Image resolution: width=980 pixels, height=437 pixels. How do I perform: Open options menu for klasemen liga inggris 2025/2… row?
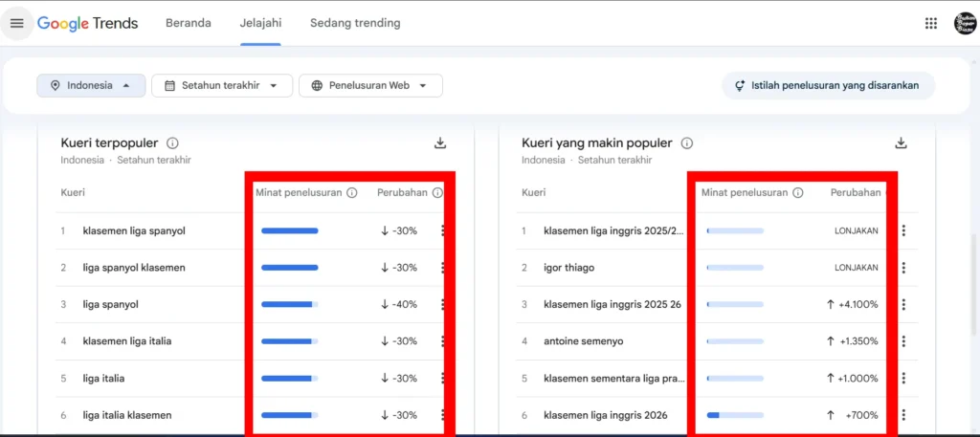pos(903,231)
